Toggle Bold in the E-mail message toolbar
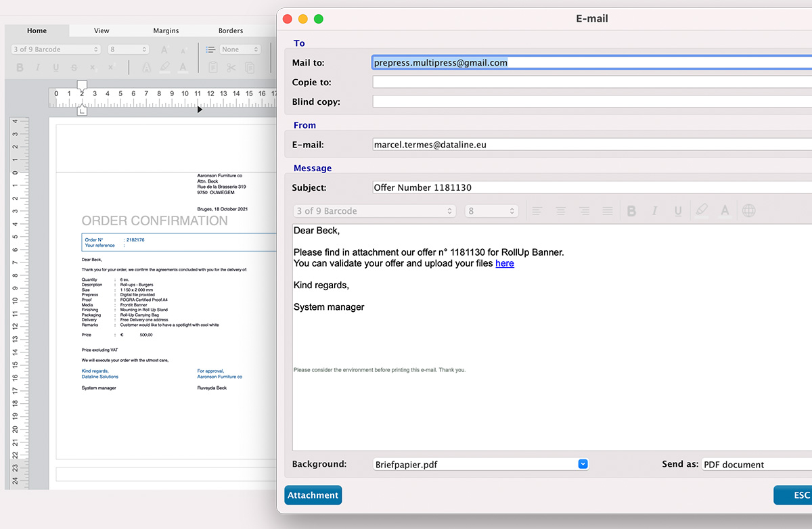The height and width of the screenshot is (529, 812). point(631,211)
